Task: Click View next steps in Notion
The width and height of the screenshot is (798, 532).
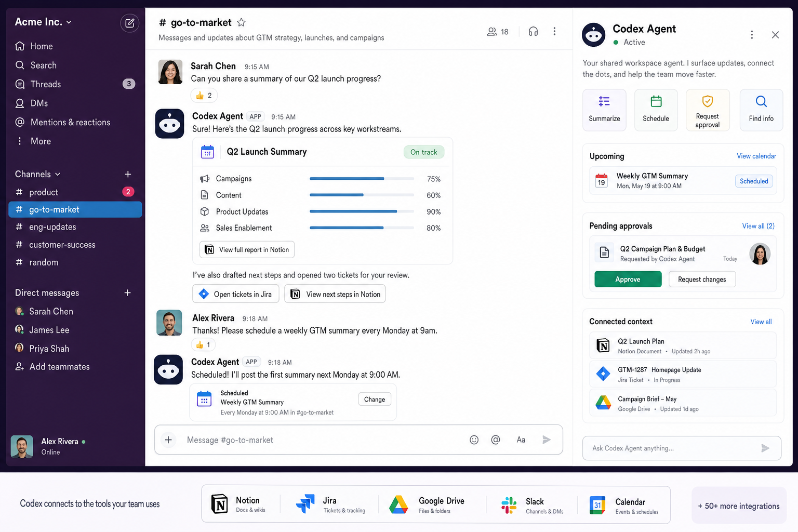Action: pos(335,294)
